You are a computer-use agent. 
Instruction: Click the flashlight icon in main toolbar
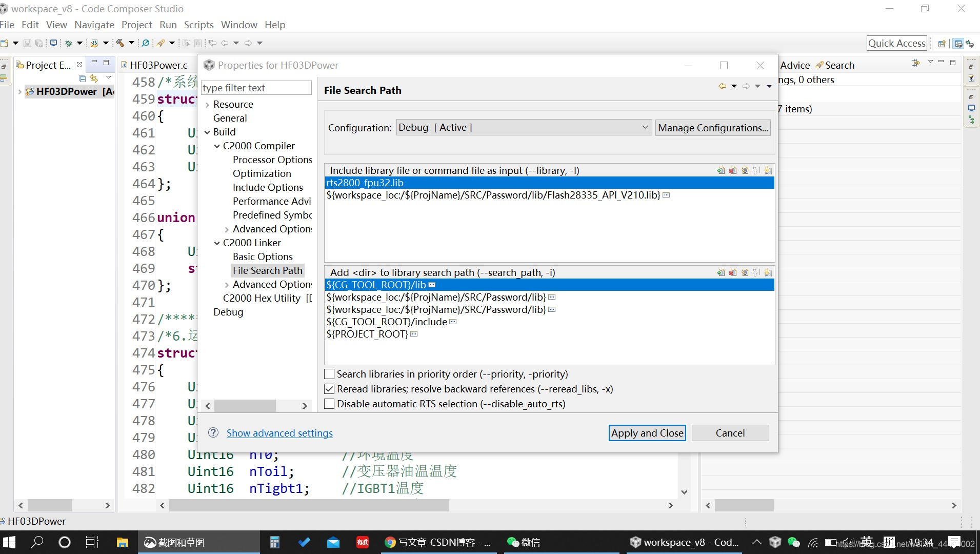pos(161,43)
